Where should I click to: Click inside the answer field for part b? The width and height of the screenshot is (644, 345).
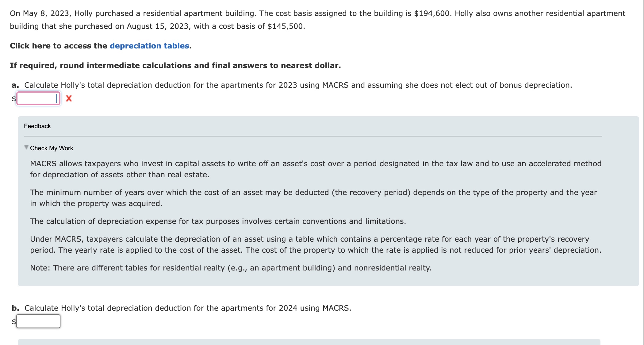(38, 321)
